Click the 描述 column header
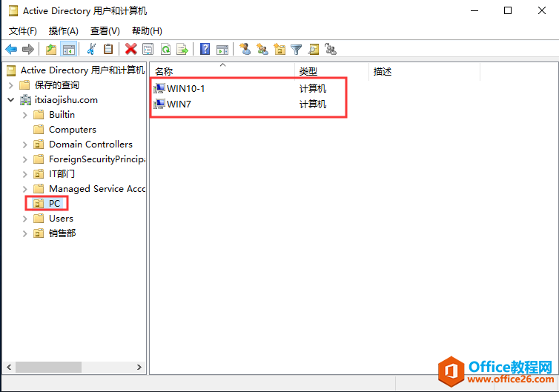 (425, 71)
